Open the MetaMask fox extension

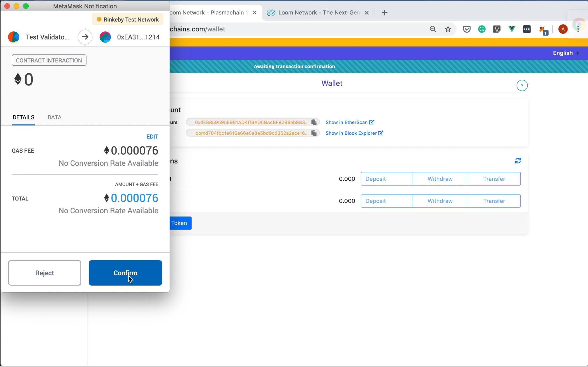click(543, 30)
